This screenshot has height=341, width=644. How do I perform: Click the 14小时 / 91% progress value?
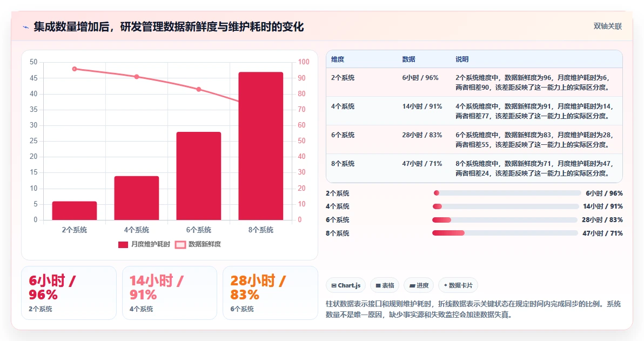click(602, 206)
